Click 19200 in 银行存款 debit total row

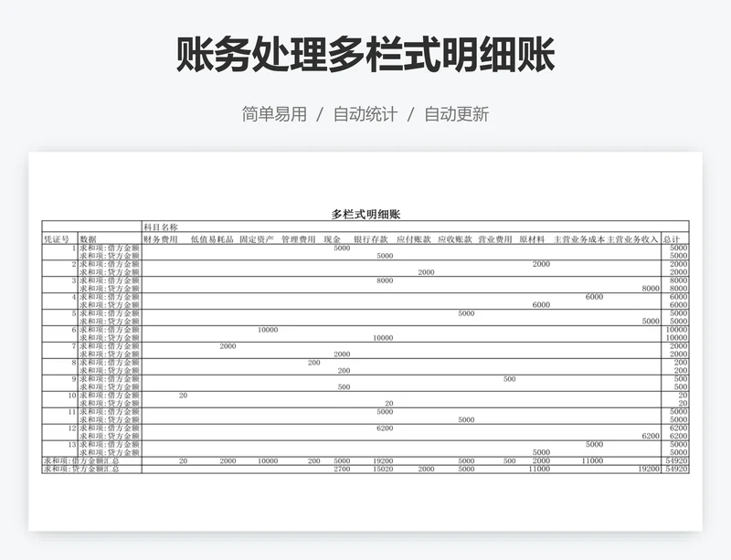383,460
